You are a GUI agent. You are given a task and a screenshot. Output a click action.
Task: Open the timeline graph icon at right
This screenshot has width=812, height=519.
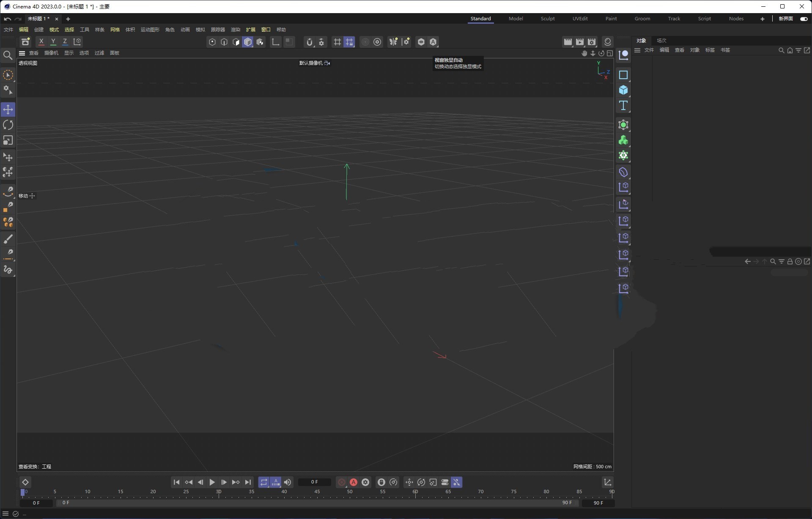(608, 482)
